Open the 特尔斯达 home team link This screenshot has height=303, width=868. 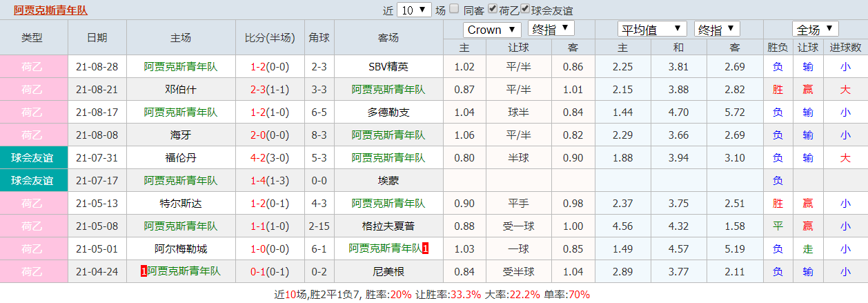[x=180, y=204]
